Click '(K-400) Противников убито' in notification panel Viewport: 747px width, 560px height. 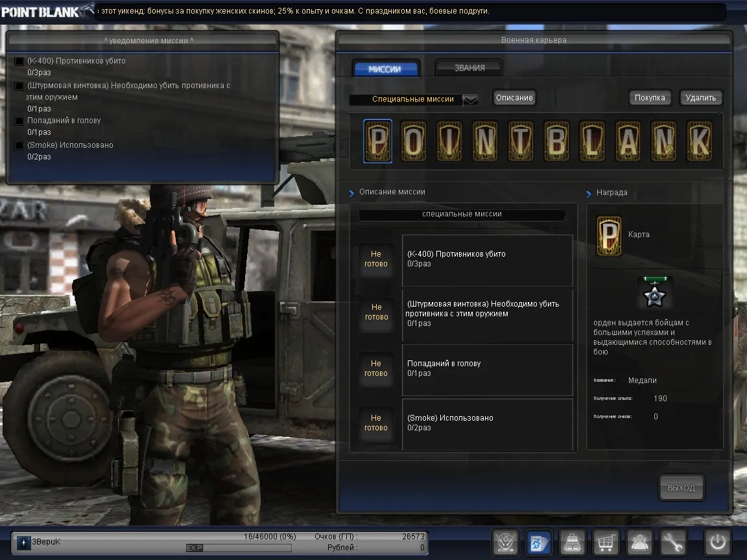[x=77, y=61]
